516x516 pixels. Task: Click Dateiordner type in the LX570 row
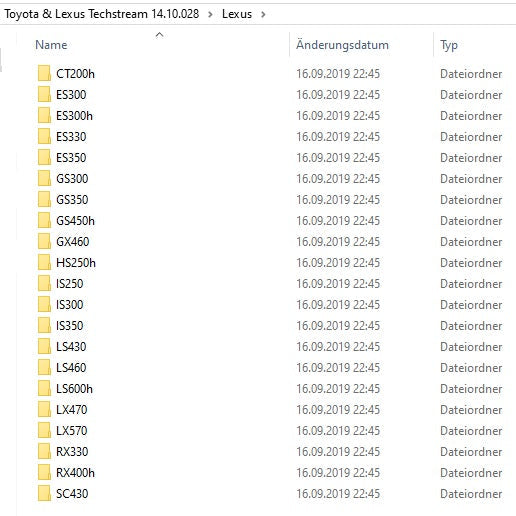[471, 431]
